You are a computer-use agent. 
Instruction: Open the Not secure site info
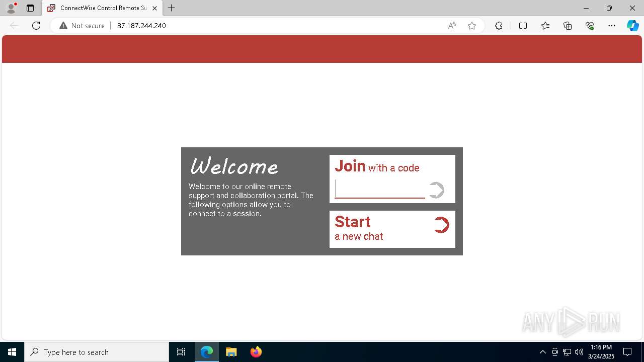(x=82, y=26)
